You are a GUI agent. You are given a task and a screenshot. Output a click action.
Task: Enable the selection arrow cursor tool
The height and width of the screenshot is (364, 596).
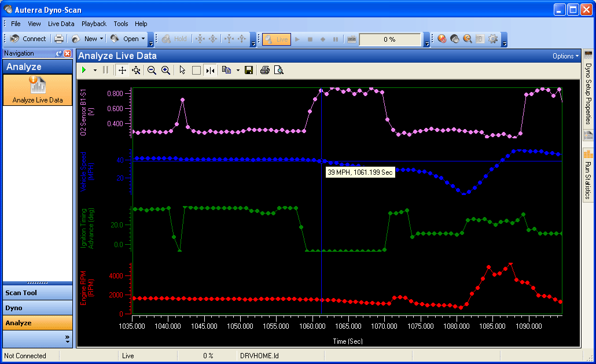[181, 70]
